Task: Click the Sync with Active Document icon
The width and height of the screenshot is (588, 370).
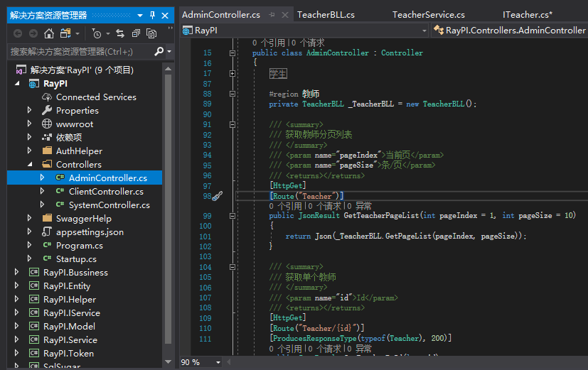Action: (120, 33)
